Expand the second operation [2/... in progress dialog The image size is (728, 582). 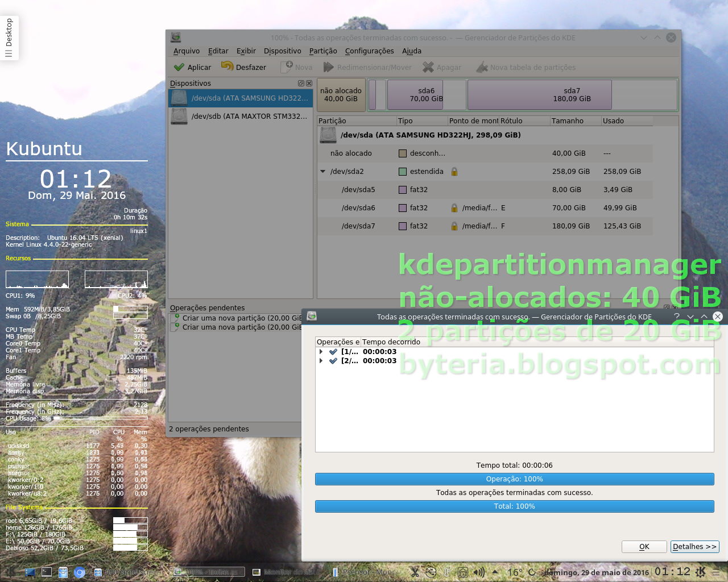tap(321, 360)
